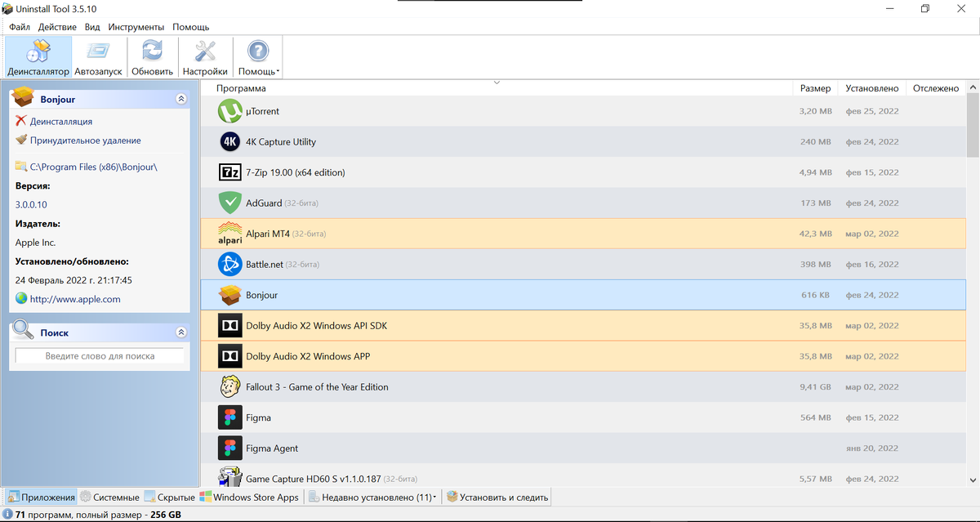The height and width of the screenshot is (522, 980).
Task: Open the Деинсталлятор toolbar section
Action: tap(38, 57)
